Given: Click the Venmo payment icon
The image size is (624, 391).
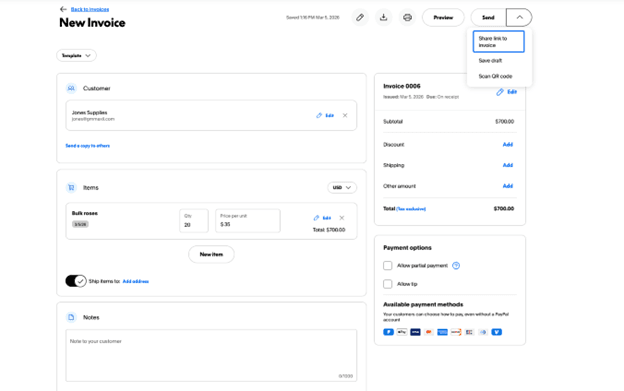Looking at the screenshot, I should [x=497, y=332].
